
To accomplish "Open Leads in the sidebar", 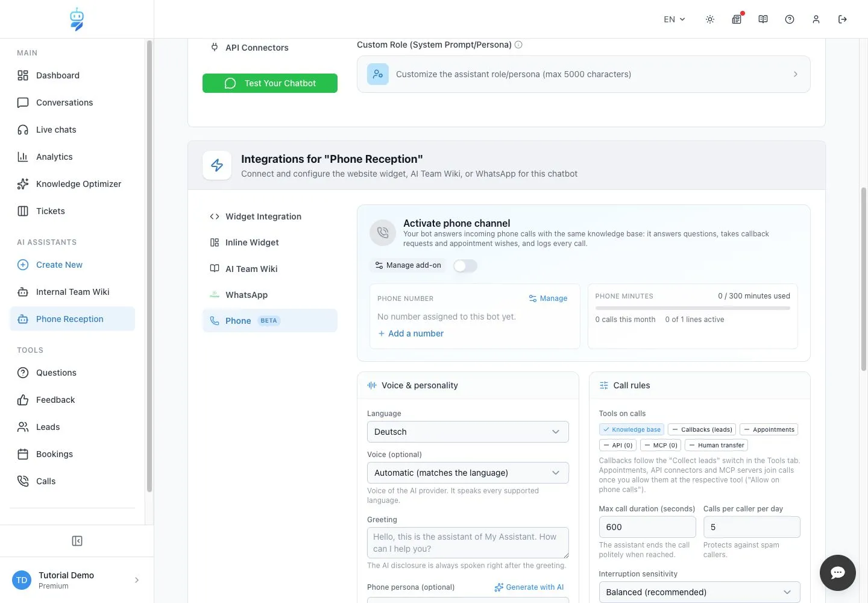I will click(72, 427).
